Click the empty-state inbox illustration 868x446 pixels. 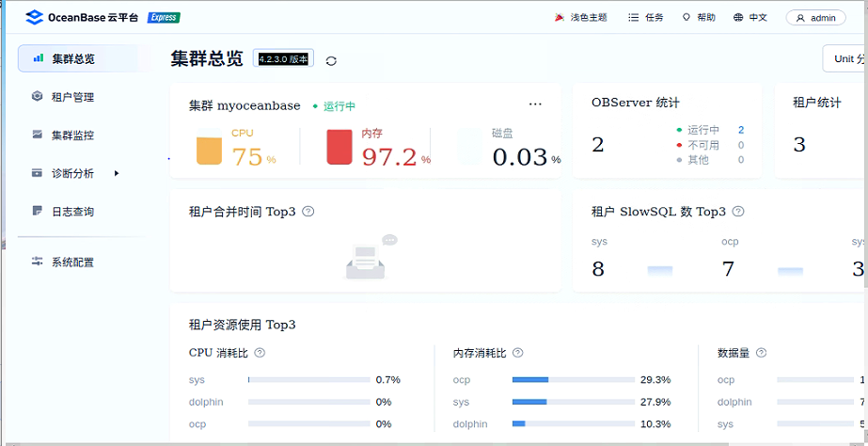[x=371, y=257]
